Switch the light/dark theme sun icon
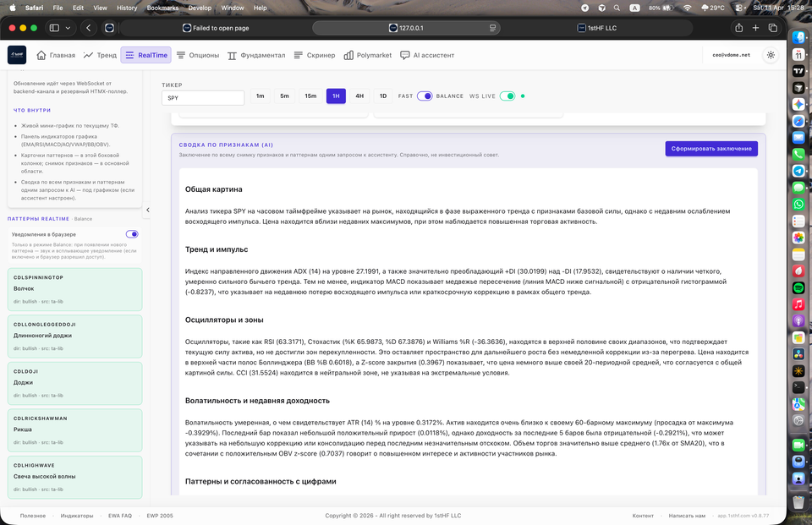Screen dimensions: 812x525 [x=771, y=55]
